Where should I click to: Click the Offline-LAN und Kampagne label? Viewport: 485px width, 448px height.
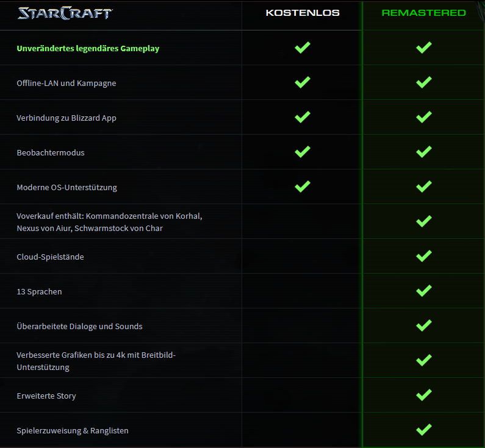(66, 84)
